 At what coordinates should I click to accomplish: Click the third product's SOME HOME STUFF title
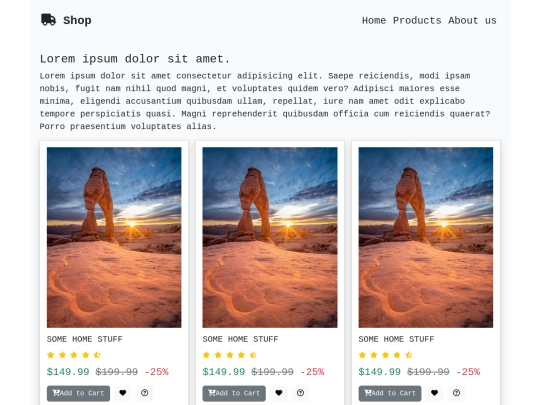[396, 339]
